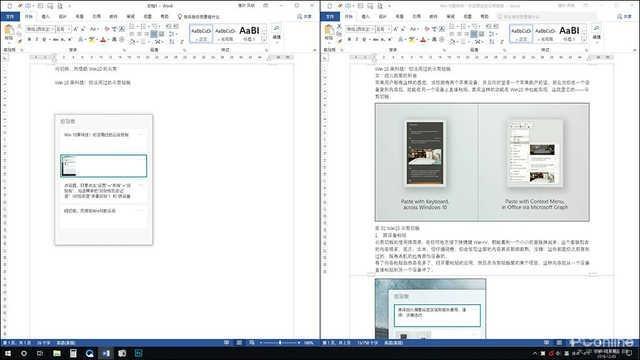
Task: Toggle justify alignment in right Word window
Action: [474, 34]
